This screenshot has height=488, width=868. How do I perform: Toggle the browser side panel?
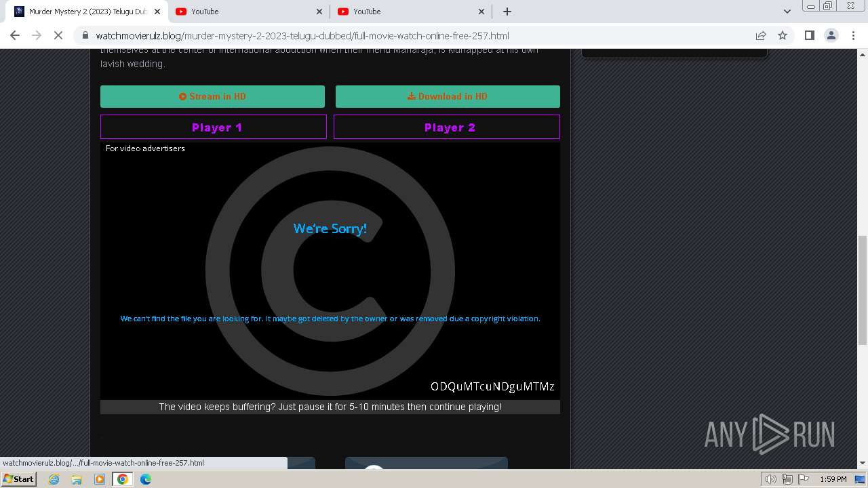click(809, 35)
